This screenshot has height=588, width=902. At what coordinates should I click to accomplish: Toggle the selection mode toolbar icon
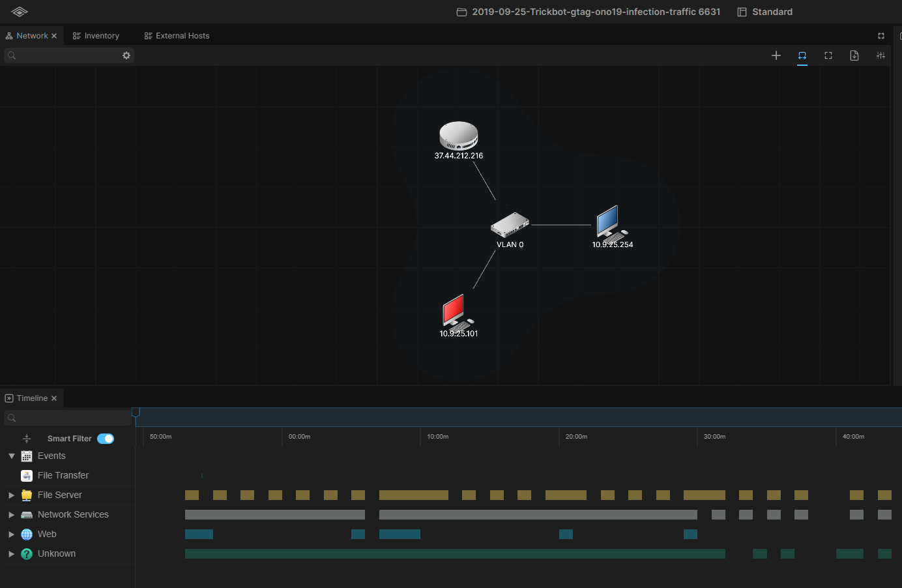point(802,56)
